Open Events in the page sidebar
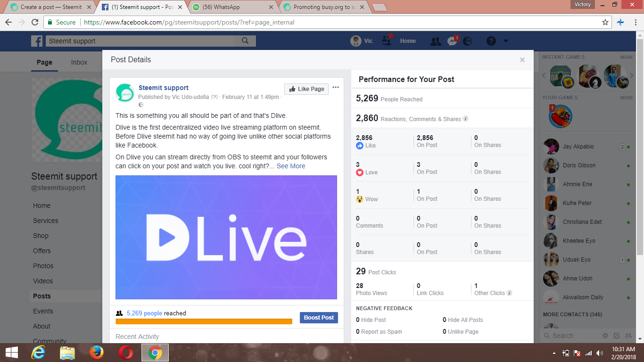The width and height of the screenshot is (644, 362). 43,311
